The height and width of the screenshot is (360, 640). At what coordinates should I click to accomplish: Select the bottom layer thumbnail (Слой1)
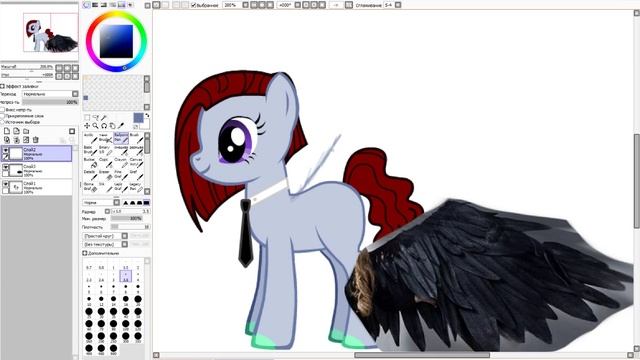pyautogui.click(x=16, y=187)
